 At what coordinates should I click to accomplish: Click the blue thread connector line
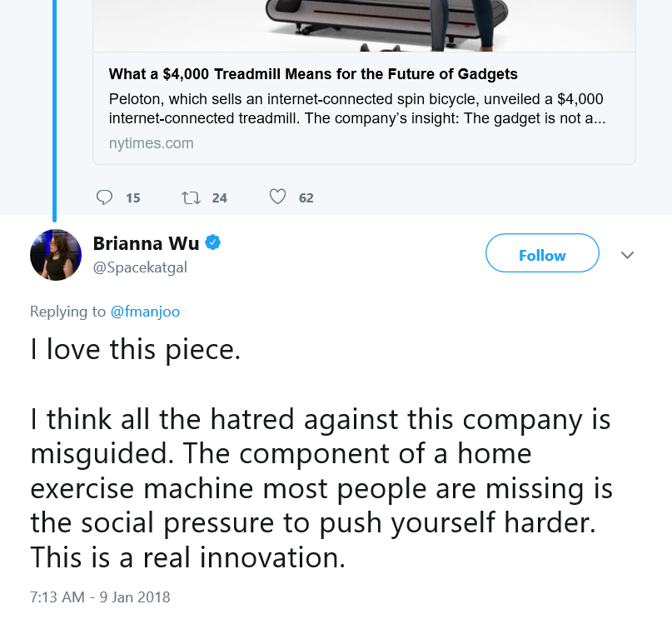point(54,111)
